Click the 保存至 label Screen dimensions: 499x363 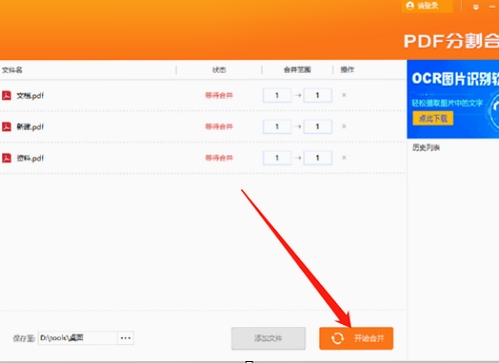24,338
